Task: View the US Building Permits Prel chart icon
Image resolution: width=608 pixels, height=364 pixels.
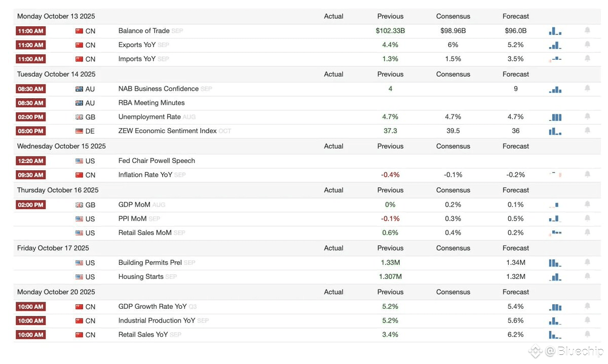Action: 555,263
